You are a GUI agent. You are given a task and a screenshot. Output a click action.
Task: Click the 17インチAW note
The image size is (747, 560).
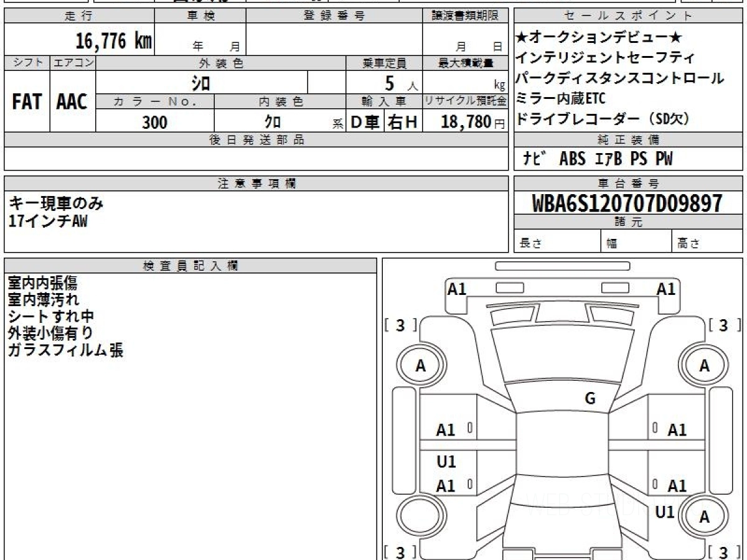coord(48,220)
